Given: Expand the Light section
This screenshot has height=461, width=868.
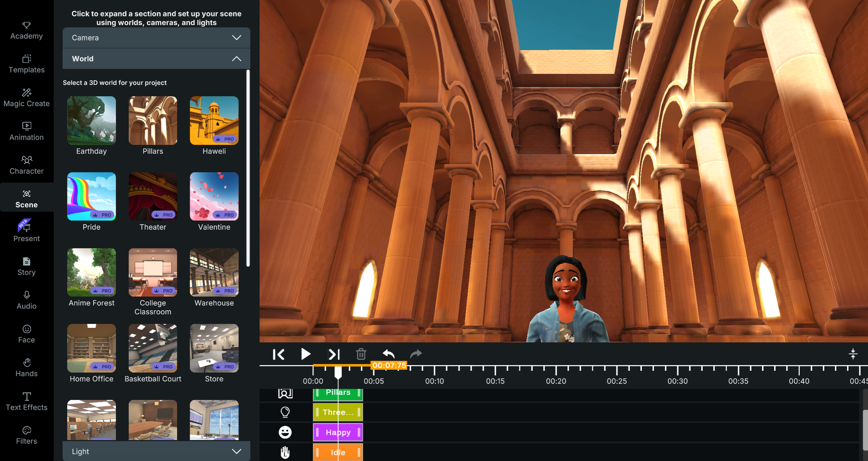Looking at the screenshot, I should [x=156, y=451].
